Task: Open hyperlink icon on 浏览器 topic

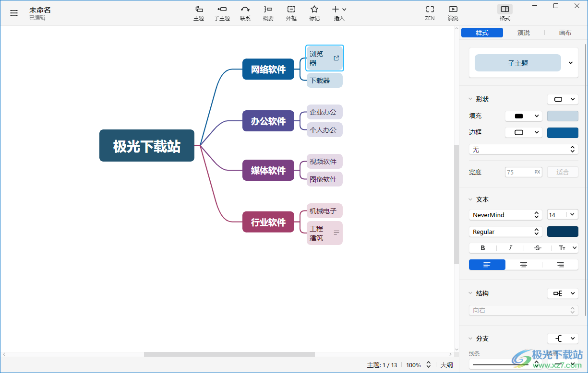Action: click(x=336, y=58)
